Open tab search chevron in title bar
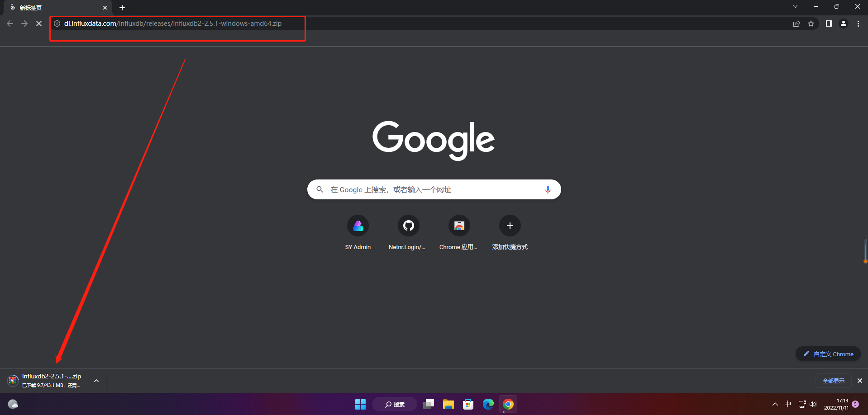This screenshot has height=415, width=868. click(795, 6)
